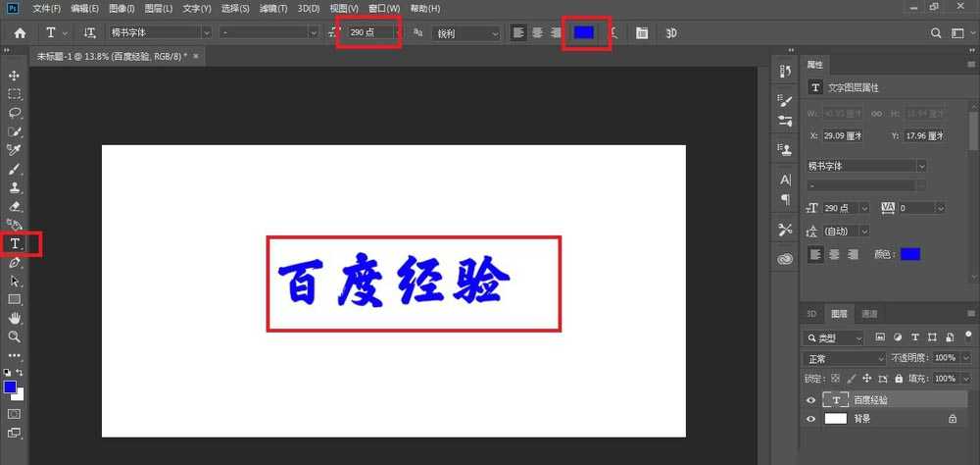Viewport: 980px width, 465px height.
Task: Switch to the 通道 tab
Action: tap(869, 314)
